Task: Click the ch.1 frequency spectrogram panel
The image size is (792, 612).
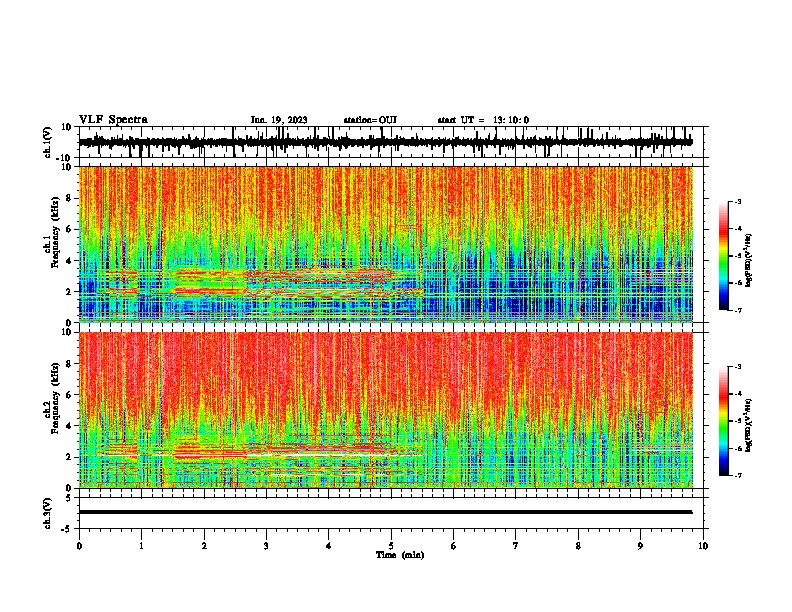Action: pyautogui.click(x=393, y=244)
